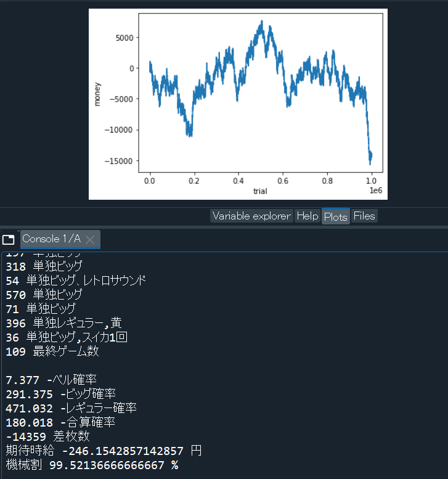Viewport: 448px width, 479px height.
Task: Switch to the Help tab
Action: pyautogui.click(x=307, y=216)
